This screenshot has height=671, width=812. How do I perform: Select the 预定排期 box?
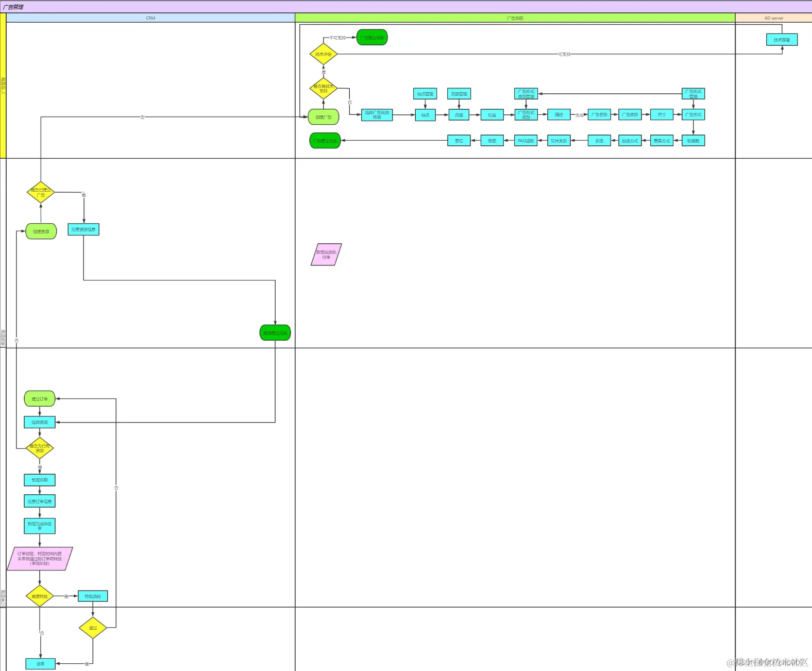tap(40, 480)
